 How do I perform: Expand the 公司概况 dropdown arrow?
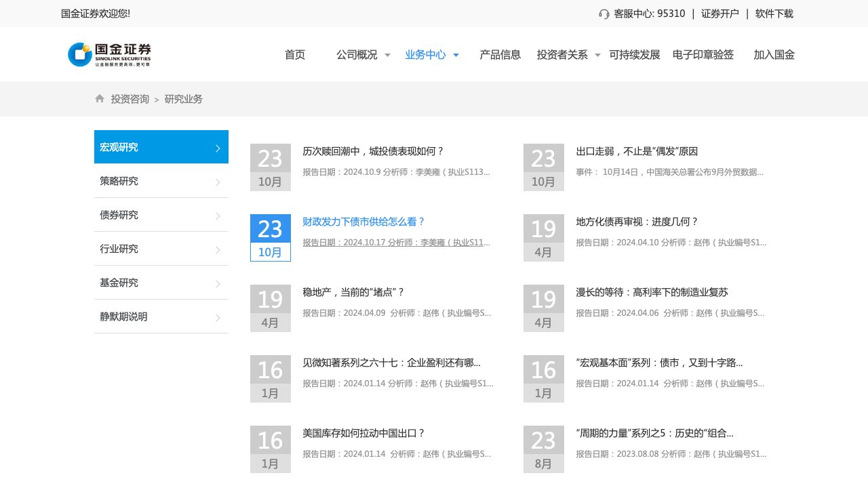tap(387, 56)
